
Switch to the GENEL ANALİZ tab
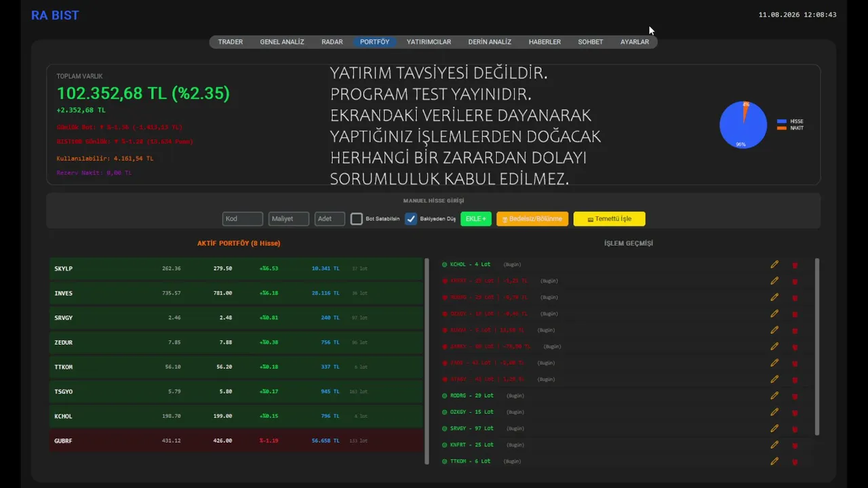(x=282, y=42)
